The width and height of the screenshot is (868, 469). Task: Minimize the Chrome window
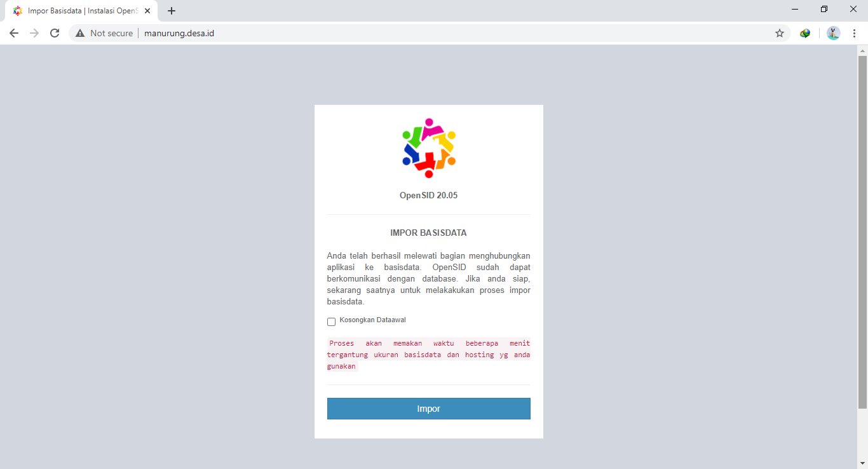(795, 9)
